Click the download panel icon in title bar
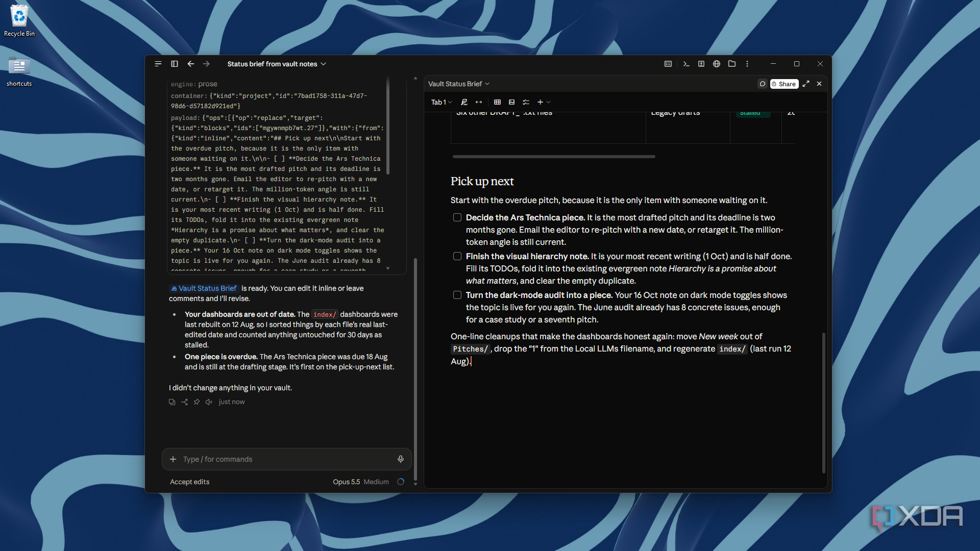980x551 pixels. [701, 64]
